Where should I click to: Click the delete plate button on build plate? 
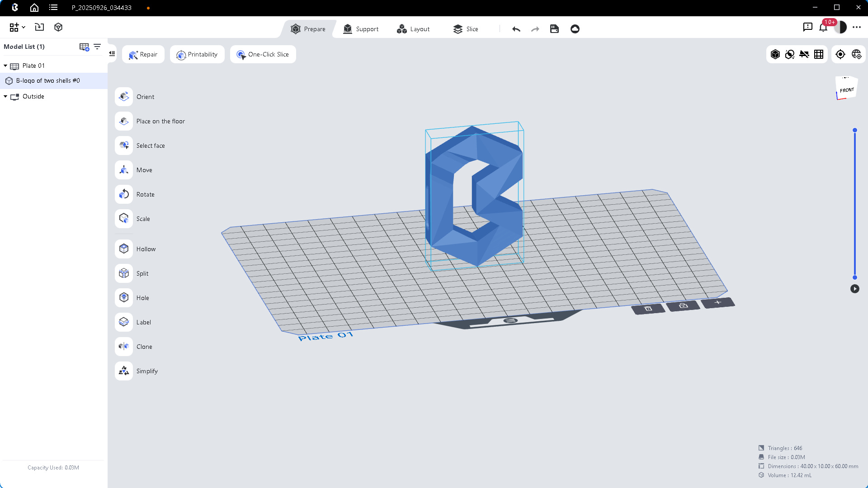coord(648,309)
